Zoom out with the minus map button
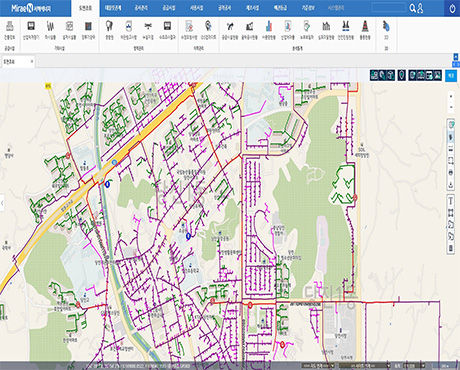The image size is (460, 370). (x=451, y=107)
